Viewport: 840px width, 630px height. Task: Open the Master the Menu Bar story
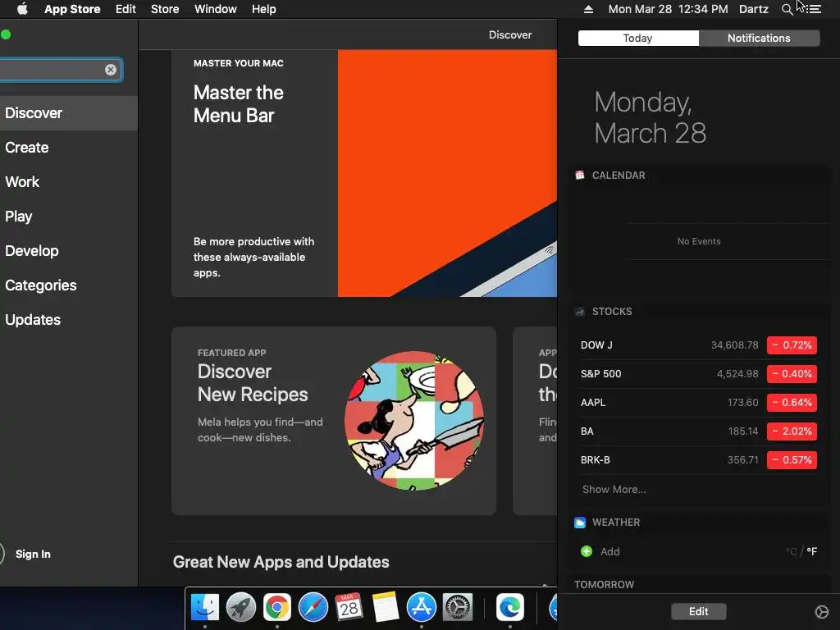pyautogui.click(x=364, y=173)
